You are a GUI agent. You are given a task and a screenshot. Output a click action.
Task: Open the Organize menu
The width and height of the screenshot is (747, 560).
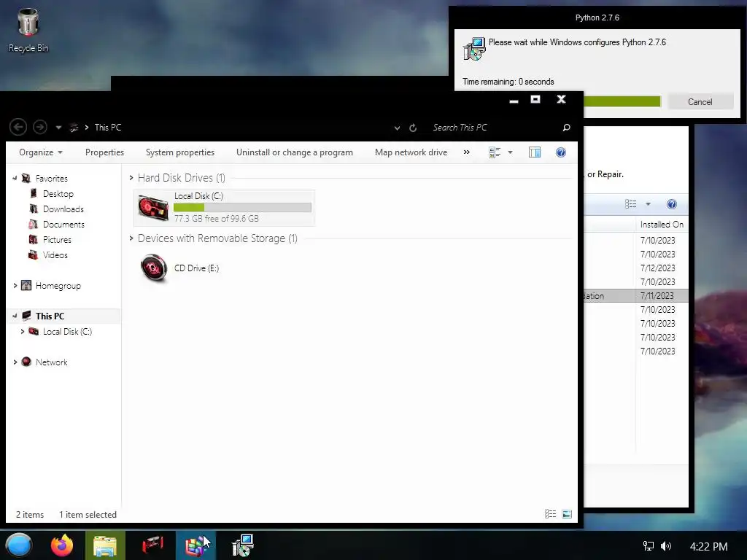click(41, 152)
